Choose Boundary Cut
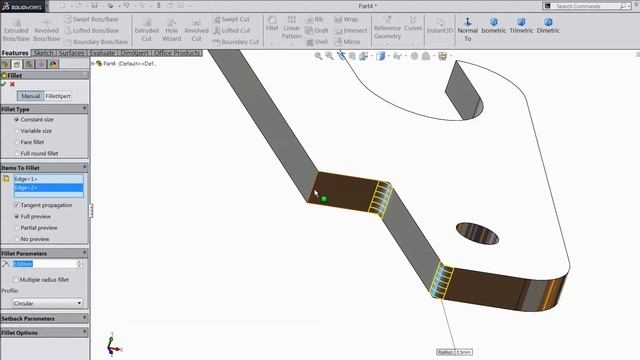640x360 pixels. pyautogui.click(x=236, y=42)
